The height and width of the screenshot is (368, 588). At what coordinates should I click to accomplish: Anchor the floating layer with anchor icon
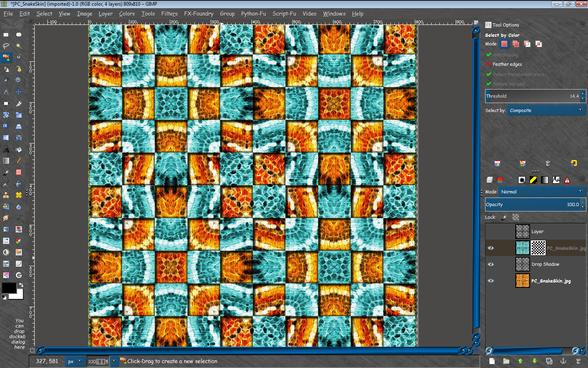coord(563,361)
